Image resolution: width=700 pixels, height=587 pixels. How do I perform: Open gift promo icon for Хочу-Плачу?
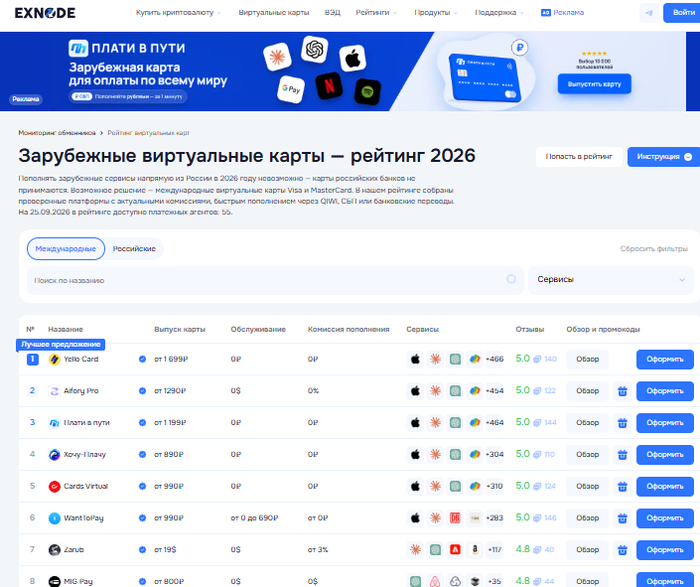pos(622,454)
